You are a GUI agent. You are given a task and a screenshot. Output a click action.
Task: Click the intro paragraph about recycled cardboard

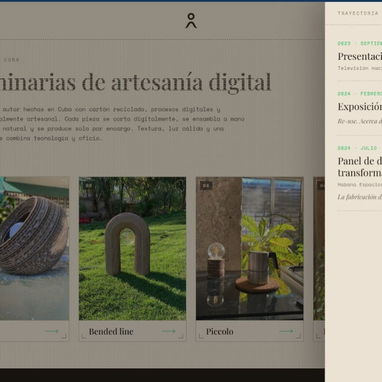click(122, 124)
